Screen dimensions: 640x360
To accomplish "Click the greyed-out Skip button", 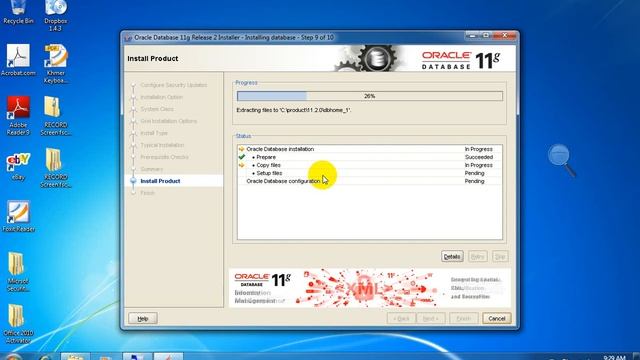I will coord(500,256).
